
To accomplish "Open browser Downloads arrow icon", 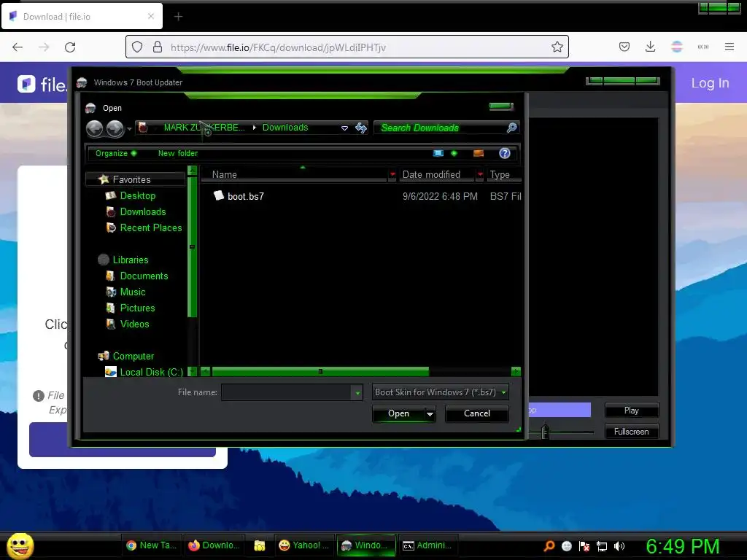I will pos(650,47).
